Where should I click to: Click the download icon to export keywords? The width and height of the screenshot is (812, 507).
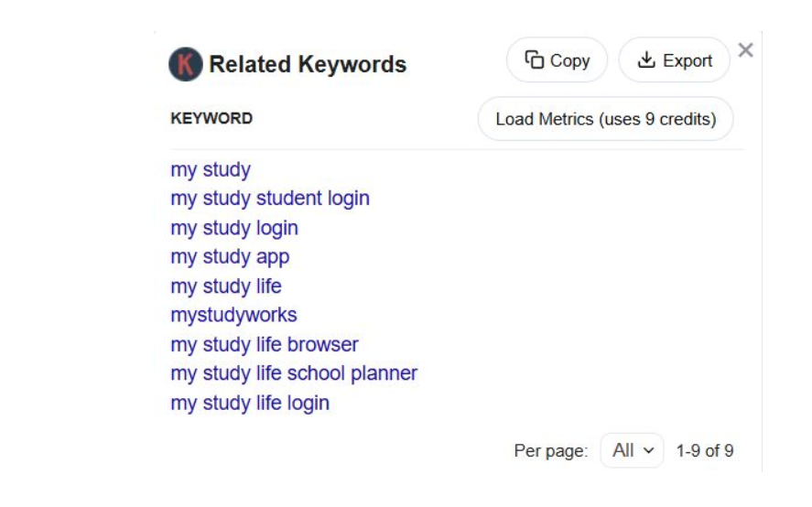coord(647,60)
